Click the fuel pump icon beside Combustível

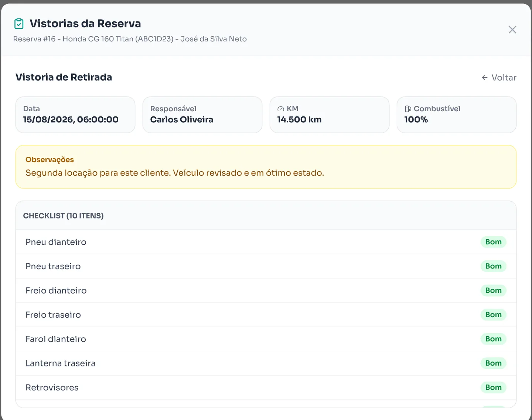(408, 109)
